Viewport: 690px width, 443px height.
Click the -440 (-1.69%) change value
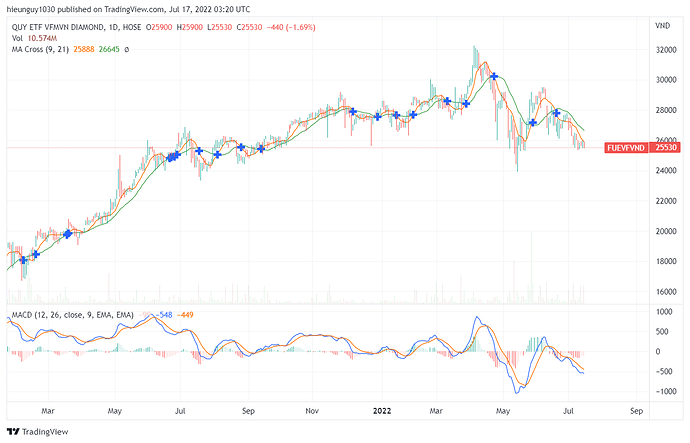(x=291, y=27)
